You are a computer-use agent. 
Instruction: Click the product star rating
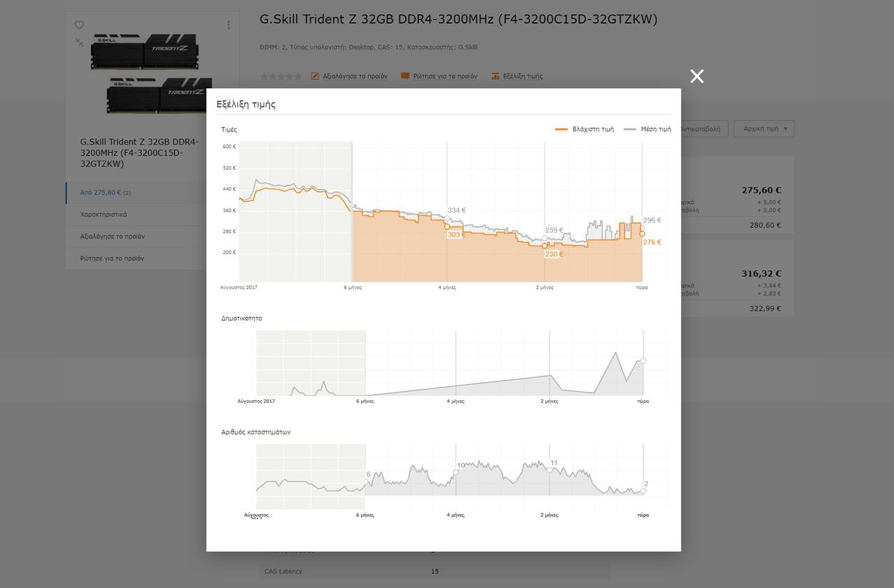click(281, 76)
